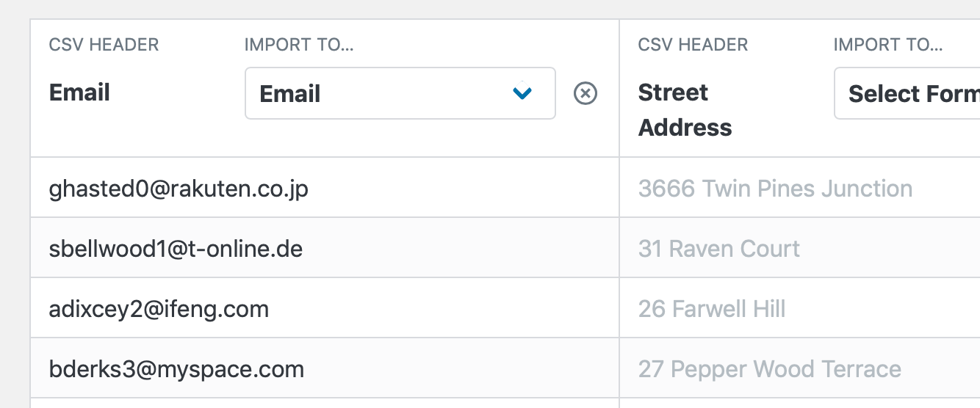The height and width of the screenshot is (408, 980).
Task: Select the bderks3@myspace.com cell
Action: pyautogui.click(x=325, y=368)
